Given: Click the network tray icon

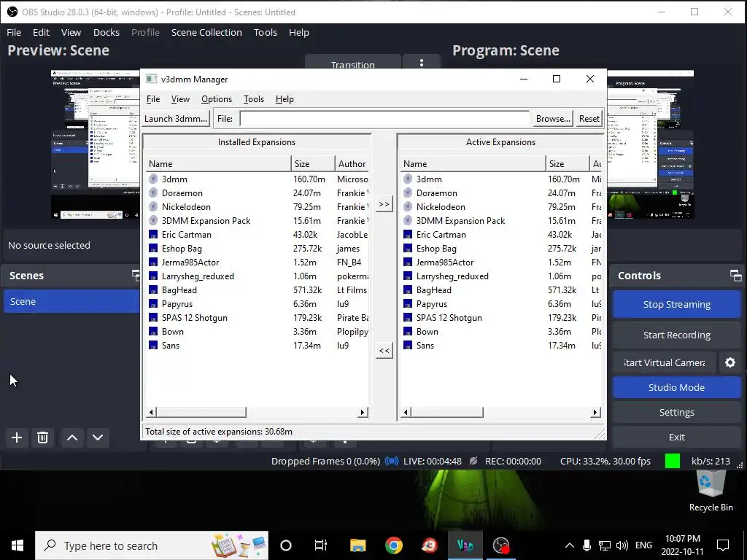Looking at the screenshot, I should coord(605,545).
